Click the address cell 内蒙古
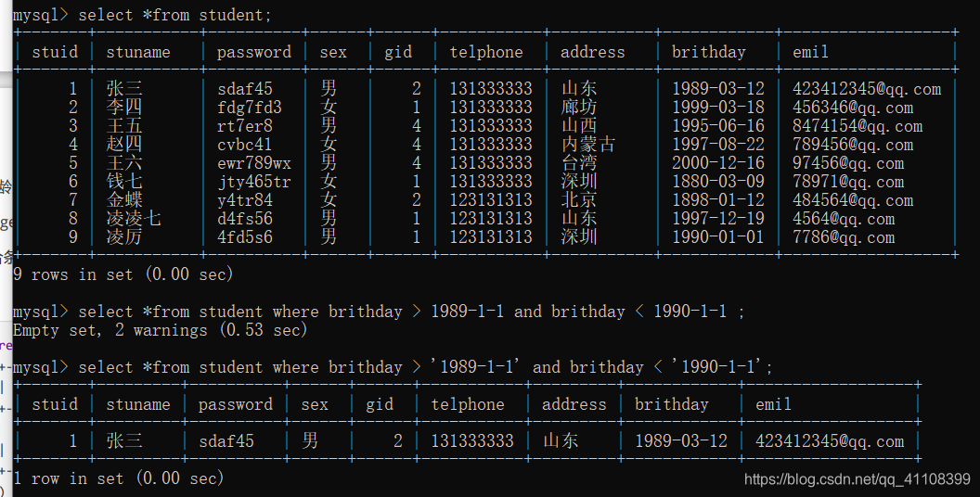Image resolution: width=980 pixels, height=497 pixels. [x=588, y=145]
